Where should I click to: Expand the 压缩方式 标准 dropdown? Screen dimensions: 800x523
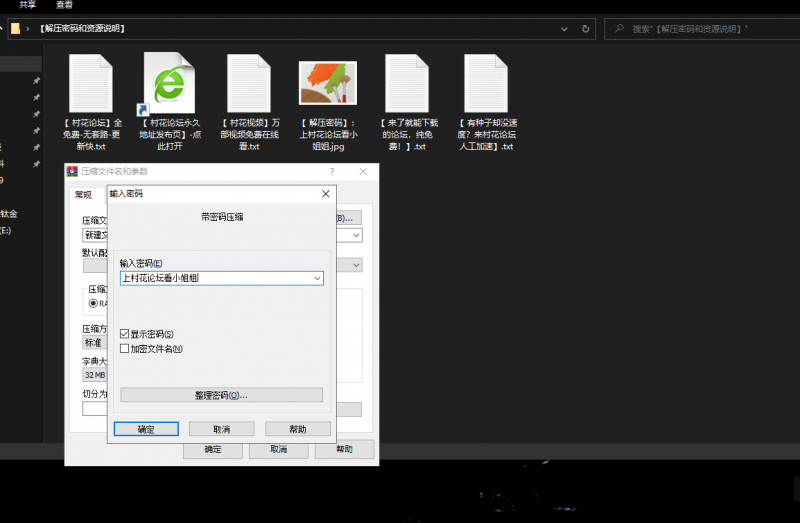(x=94, y=342)
